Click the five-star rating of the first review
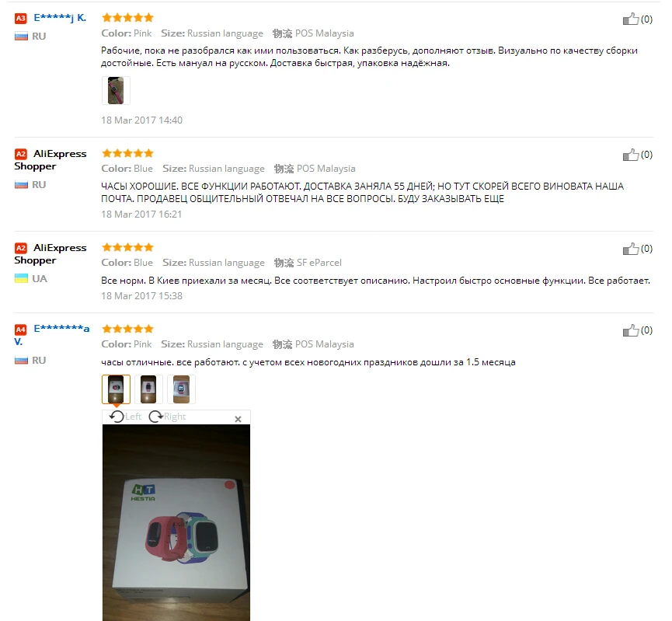This screenshot has height=621, width=672. (x=127, y=18)
